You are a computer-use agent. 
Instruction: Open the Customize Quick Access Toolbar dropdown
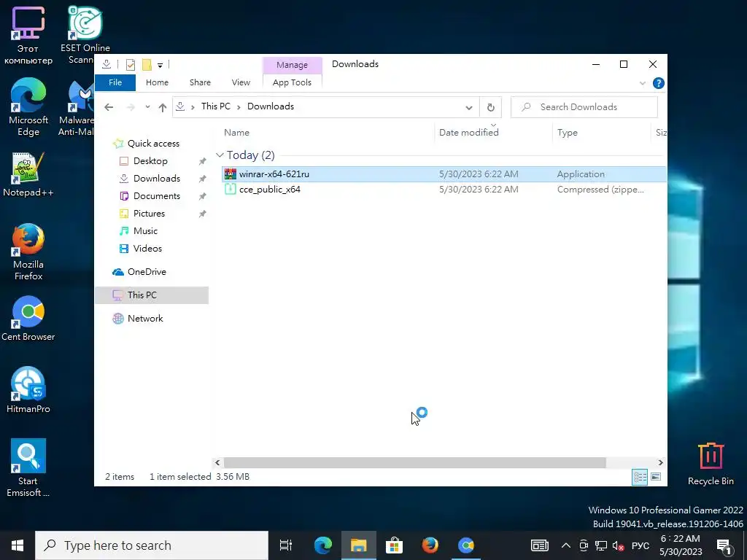[x=160, y=65]
